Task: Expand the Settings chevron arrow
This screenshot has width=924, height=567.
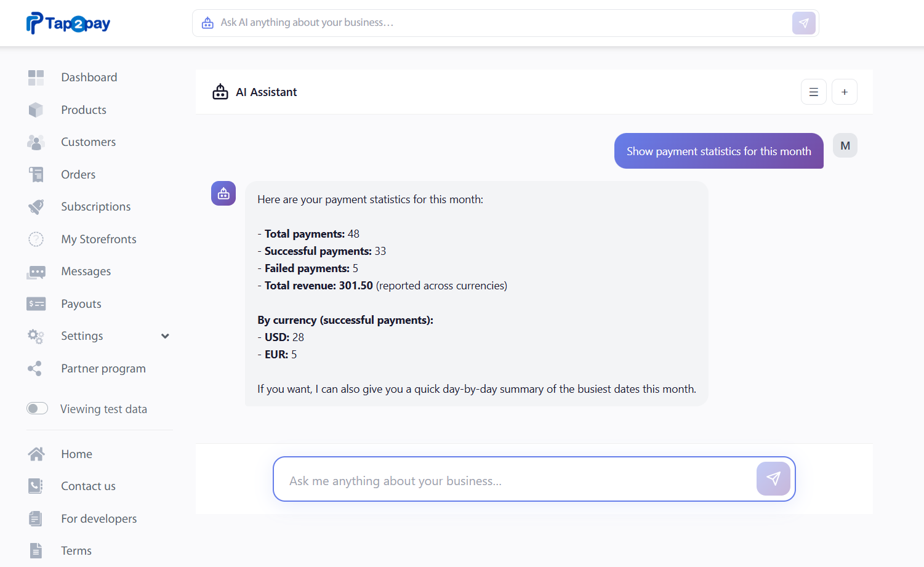Action: (x=165, y=336)
